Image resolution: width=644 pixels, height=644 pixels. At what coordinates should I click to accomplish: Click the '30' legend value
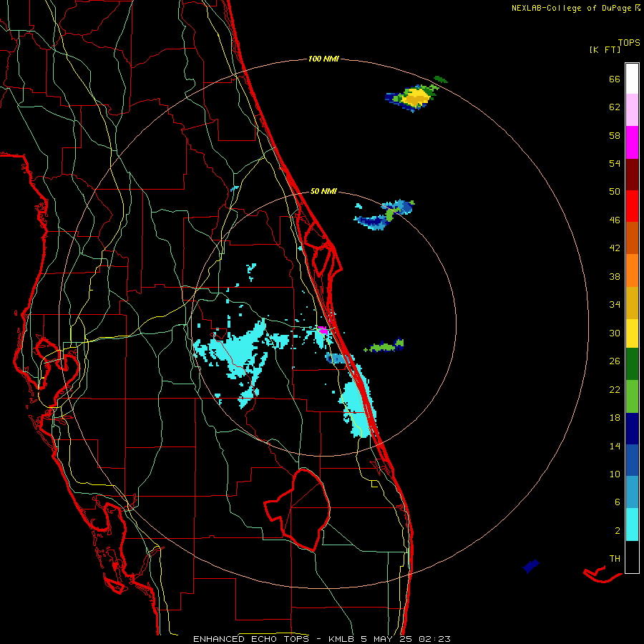615,333
